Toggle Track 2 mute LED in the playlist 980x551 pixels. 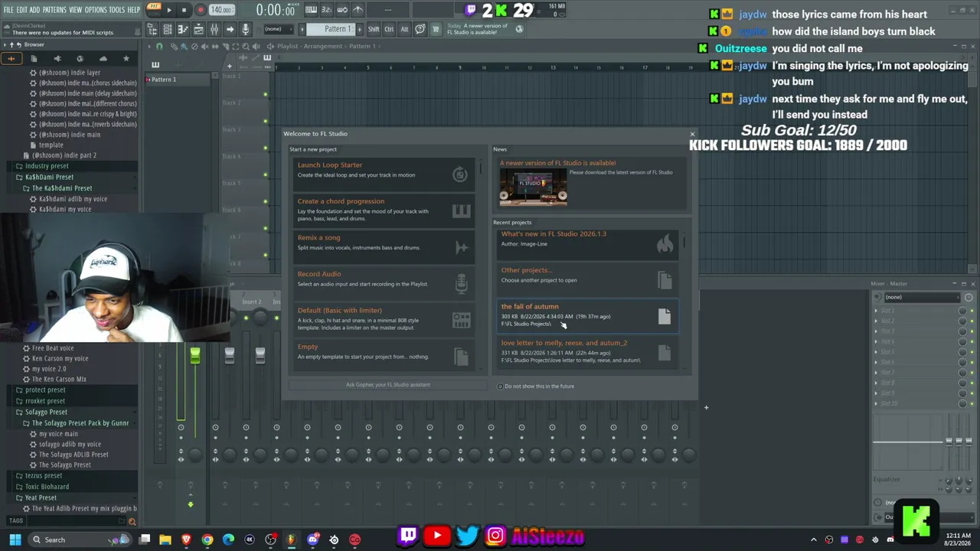(x=266, y=121)
